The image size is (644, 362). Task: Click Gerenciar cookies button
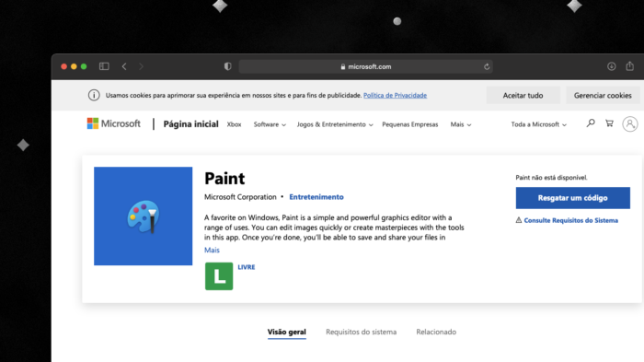click(x=603, y=95)
